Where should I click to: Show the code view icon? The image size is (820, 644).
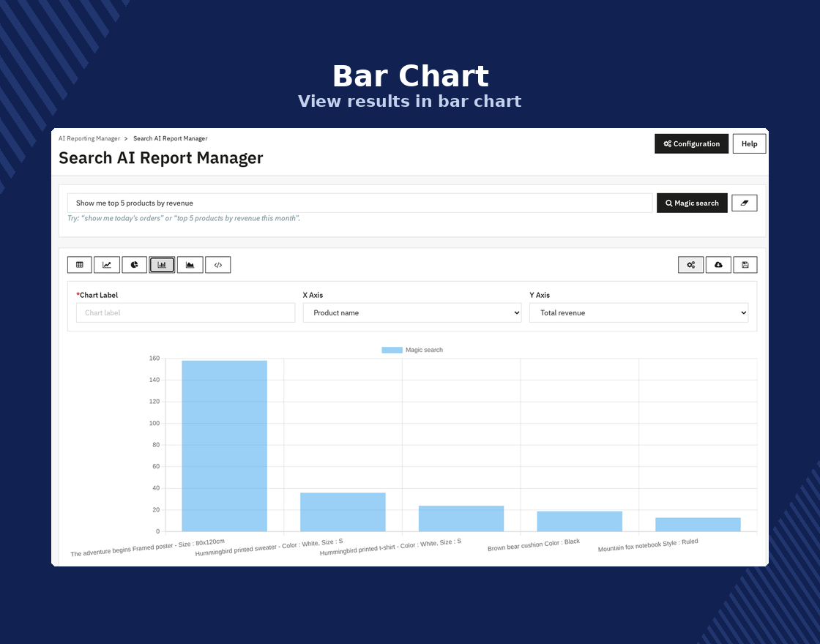point(218,265)
